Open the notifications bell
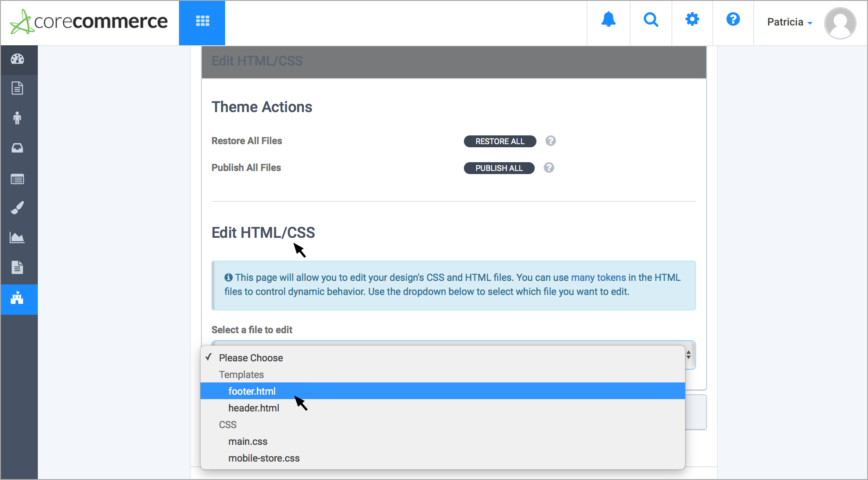This screenshot has height=480, width=868. coord(609,20)
